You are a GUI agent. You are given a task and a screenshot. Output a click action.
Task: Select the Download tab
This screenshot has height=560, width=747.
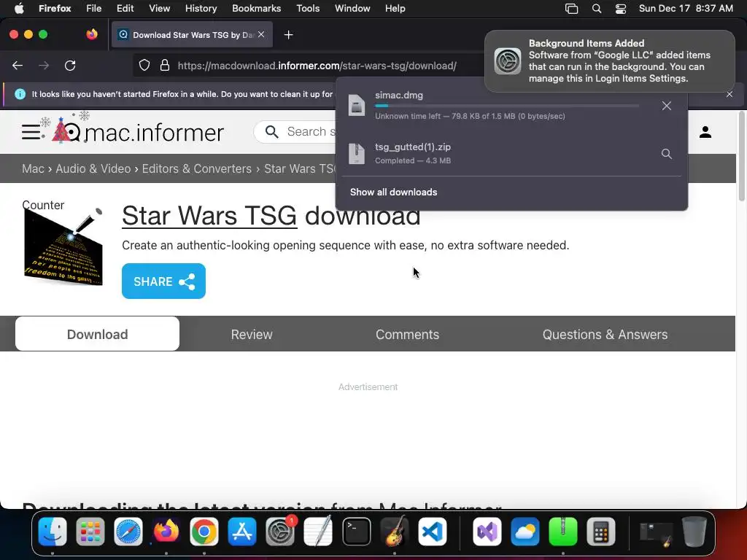click(x=97, y=334)
